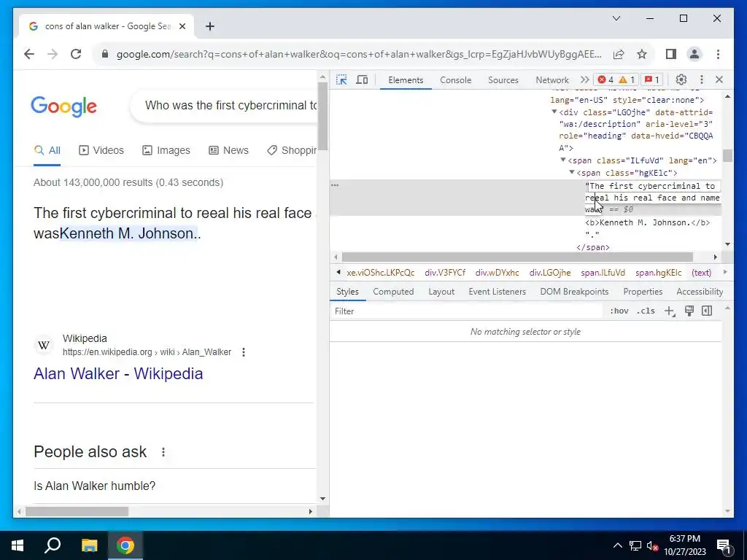The width and height of the screenshot is (747, 560).
Task: Select breadcrumb span.hgKElc
Action: 659,273
